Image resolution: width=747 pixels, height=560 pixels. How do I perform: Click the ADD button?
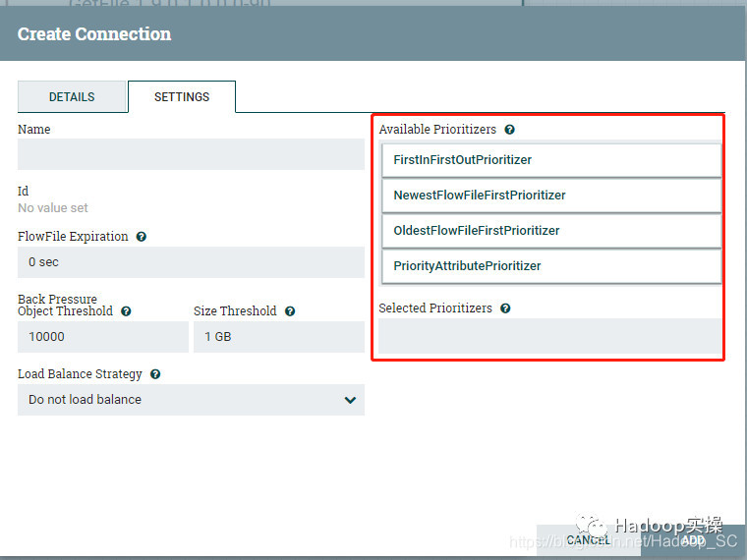click(x=693, y=540)
